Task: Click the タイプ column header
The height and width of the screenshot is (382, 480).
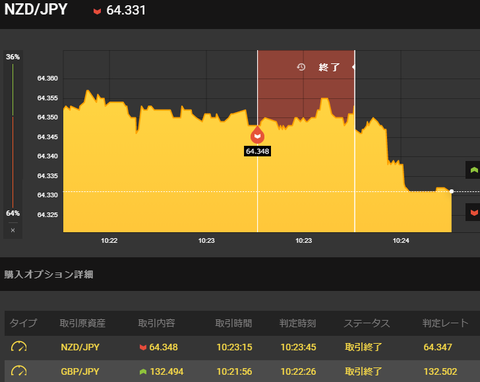Action: [x=23, y=323]
